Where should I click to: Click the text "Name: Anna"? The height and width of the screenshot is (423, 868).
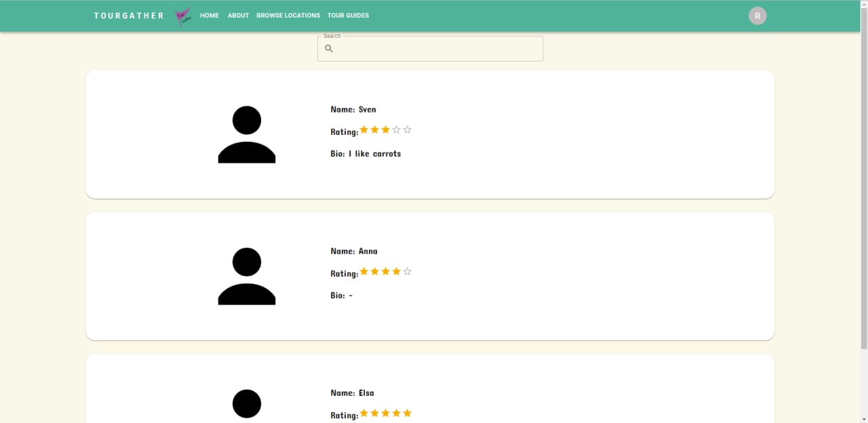click(x=354, y=251)
